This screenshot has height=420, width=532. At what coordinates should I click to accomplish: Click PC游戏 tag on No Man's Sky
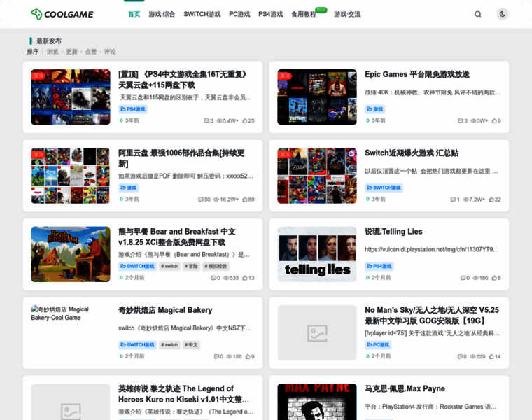click(x=378, y=345)
